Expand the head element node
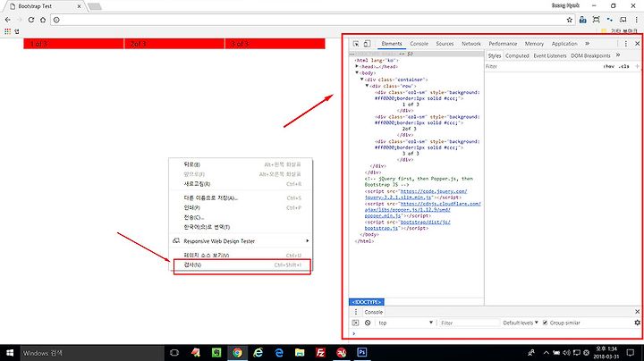 point(357,66)
